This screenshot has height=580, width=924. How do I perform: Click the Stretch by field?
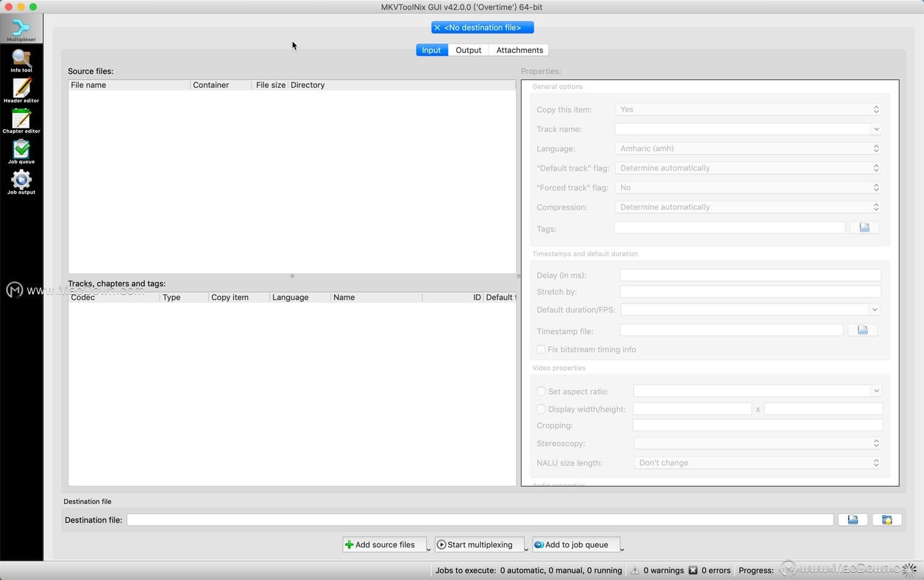coord(751,292)
